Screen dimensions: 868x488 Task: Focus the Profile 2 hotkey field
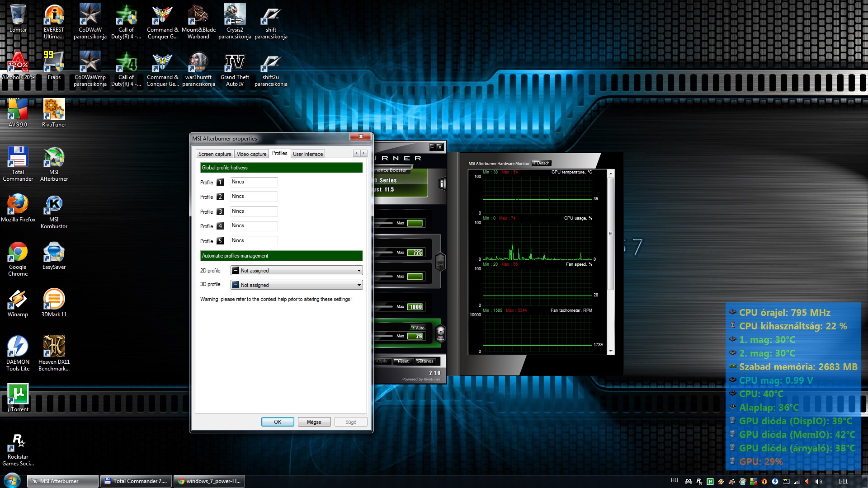click(254, 197)
